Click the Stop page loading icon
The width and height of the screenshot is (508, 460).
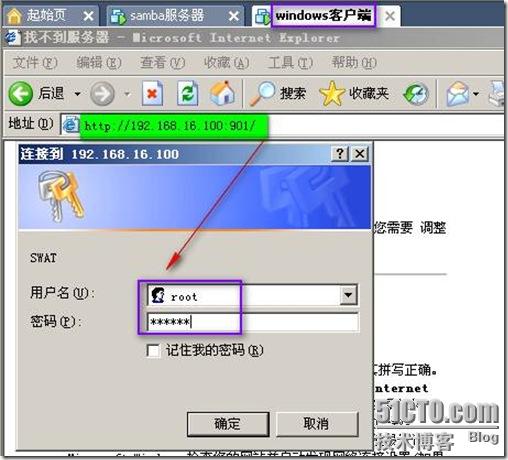[x=152, y=93]
